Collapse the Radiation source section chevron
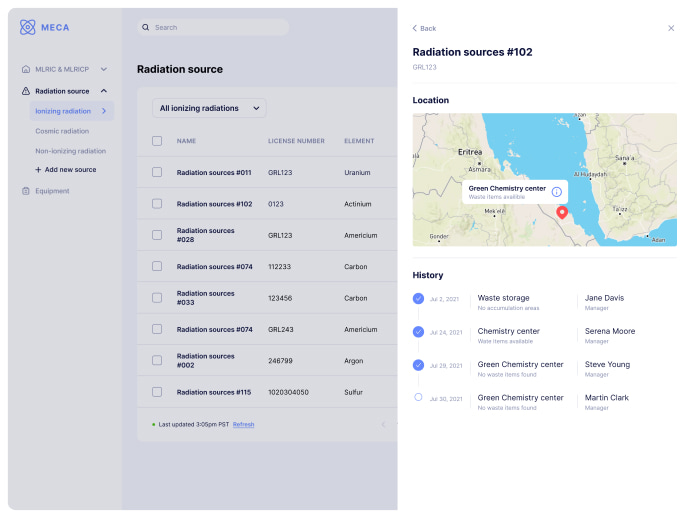 pyautogui.click(x=103, y=91)
